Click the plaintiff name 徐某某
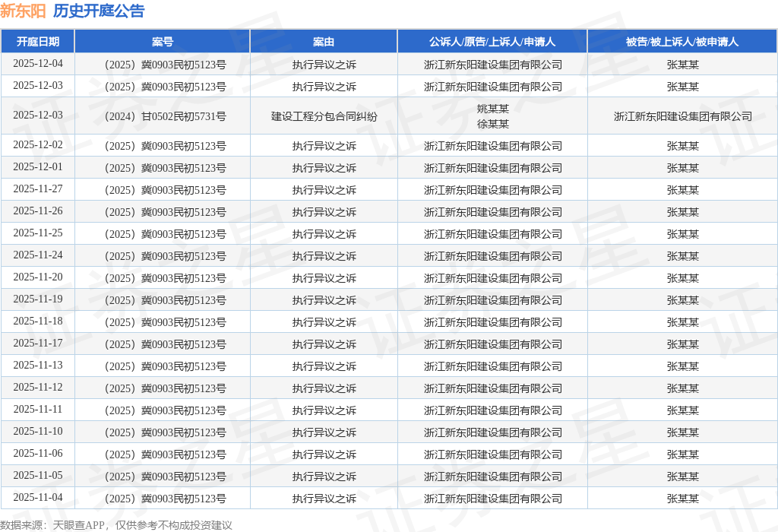 [492, 124]
